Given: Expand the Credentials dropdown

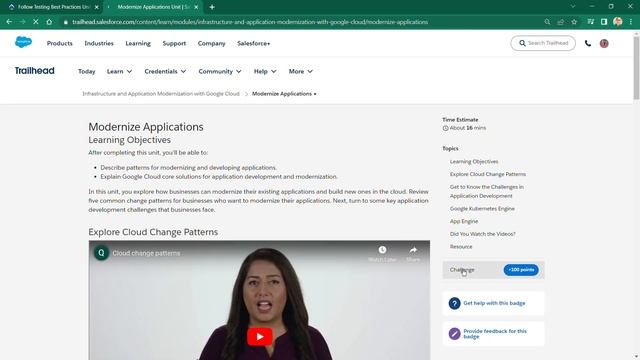Looking at the screenshot, I should 165,71.
